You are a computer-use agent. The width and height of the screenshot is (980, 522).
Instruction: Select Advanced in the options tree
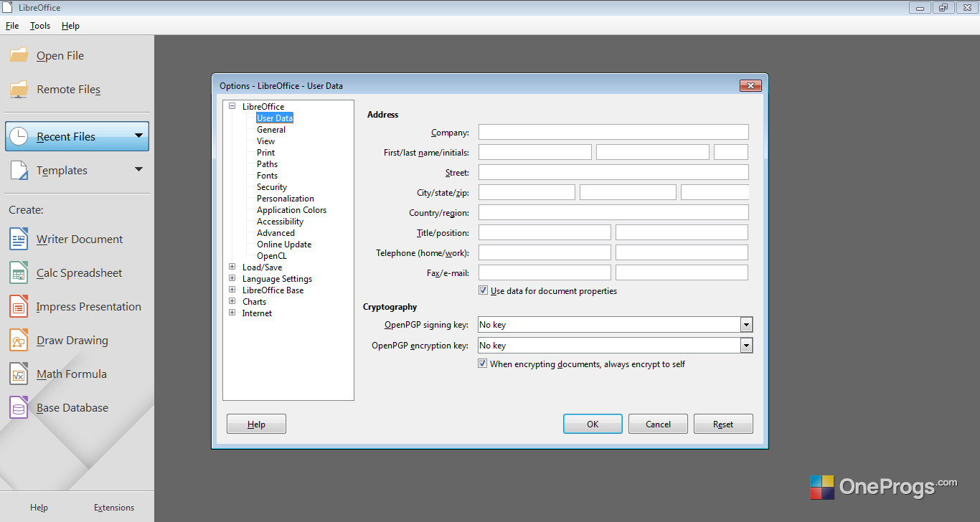(x=275, y=232)
